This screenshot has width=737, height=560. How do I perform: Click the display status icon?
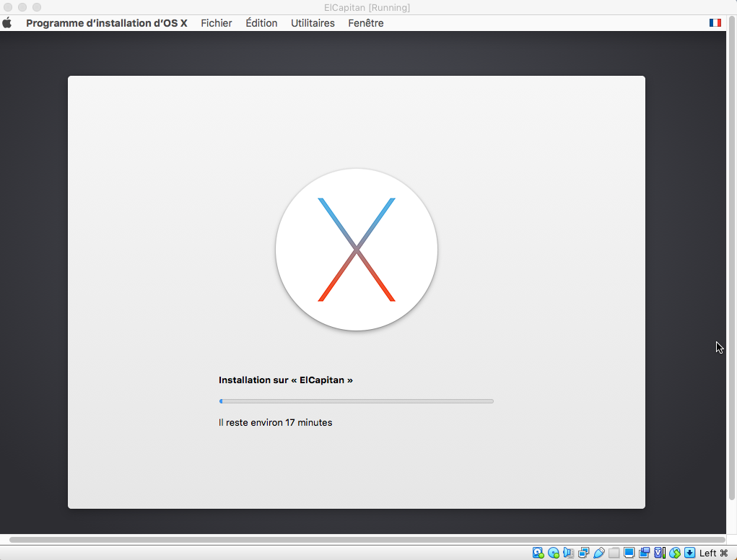(629, 553)
